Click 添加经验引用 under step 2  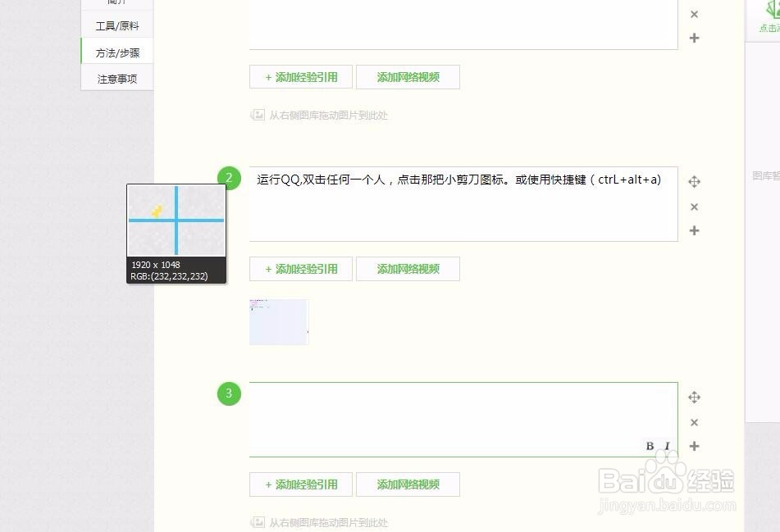300,269
